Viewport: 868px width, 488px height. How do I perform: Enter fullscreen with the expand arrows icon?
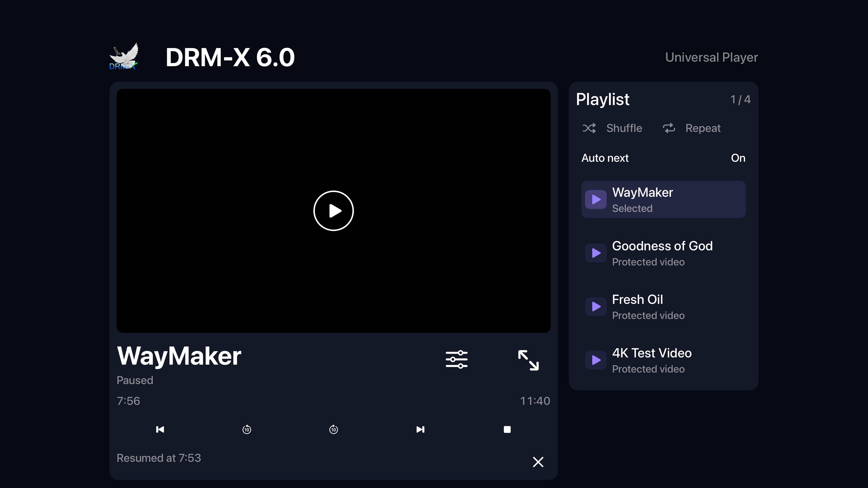(528, 360)
